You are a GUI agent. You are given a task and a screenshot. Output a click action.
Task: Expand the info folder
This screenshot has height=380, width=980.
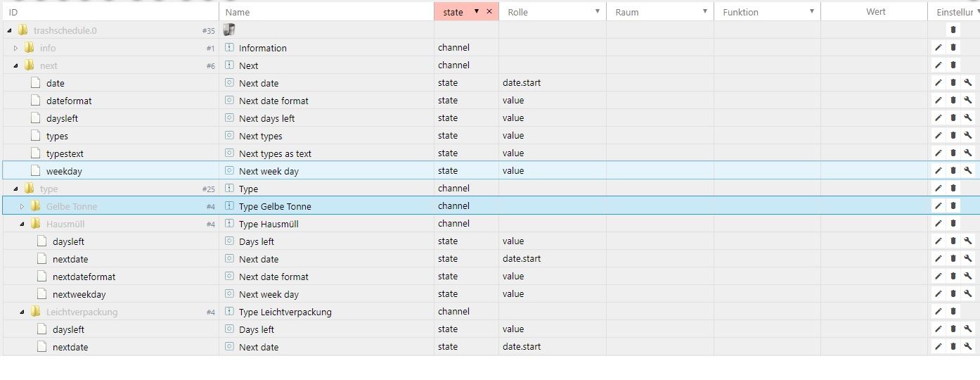[16, 48]
